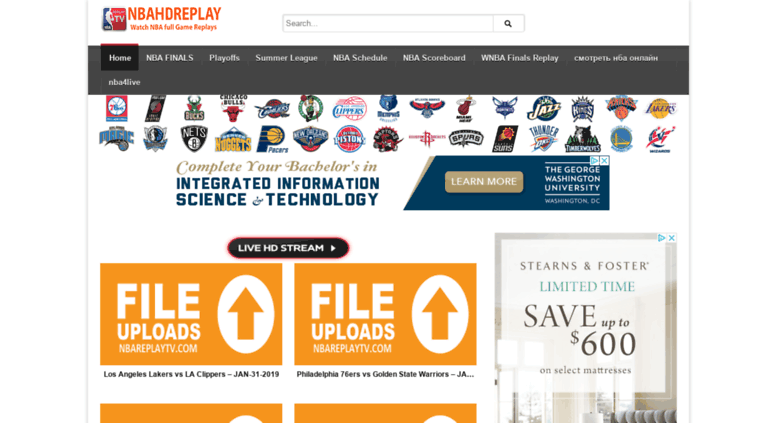Open the New Orleans Pelicans logo
777x423 pixels.
311,139
